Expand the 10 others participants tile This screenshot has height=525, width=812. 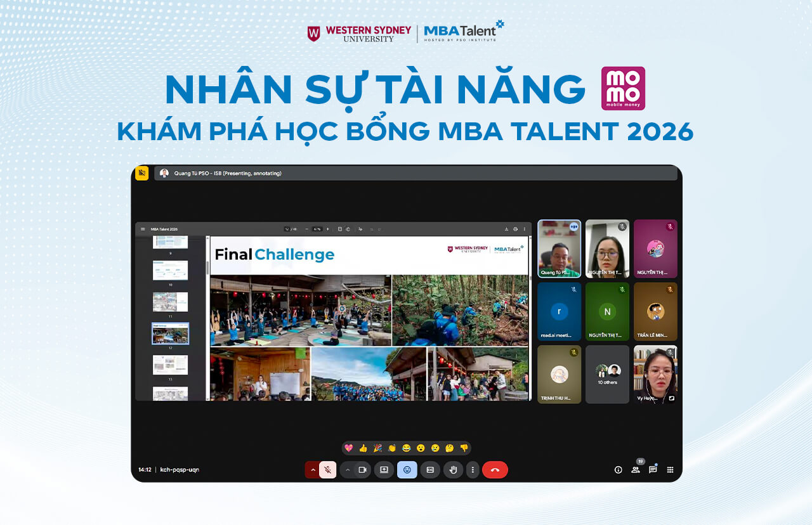click(x=607, y=374)
